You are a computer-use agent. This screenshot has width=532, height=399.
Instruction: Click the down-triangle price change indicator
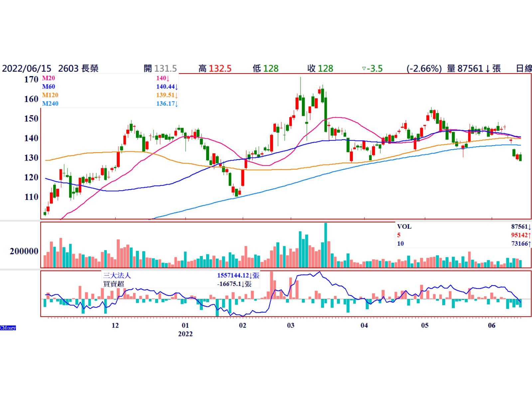click(364, 69)
